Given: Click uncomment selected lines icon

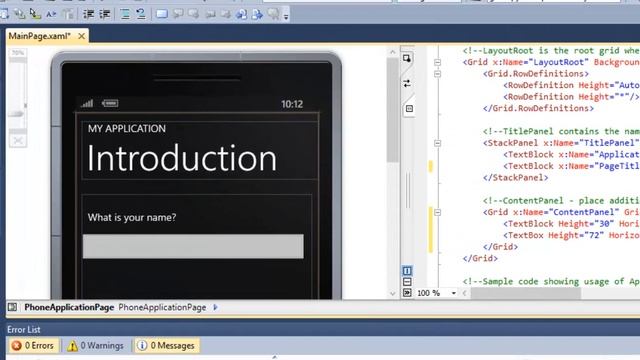Looking at the screenshot, I should pos(141,14).
